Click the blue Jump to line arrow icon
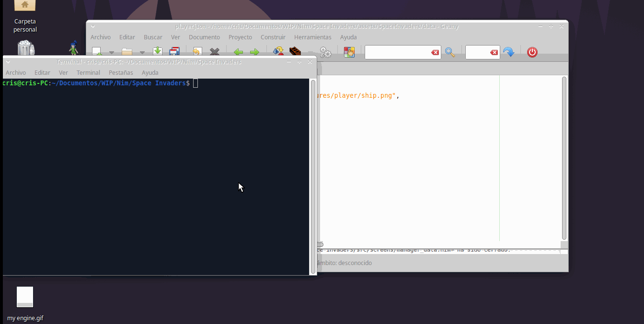Image resolution: width=644 pixels, height=324 pixels. point(508,52)
